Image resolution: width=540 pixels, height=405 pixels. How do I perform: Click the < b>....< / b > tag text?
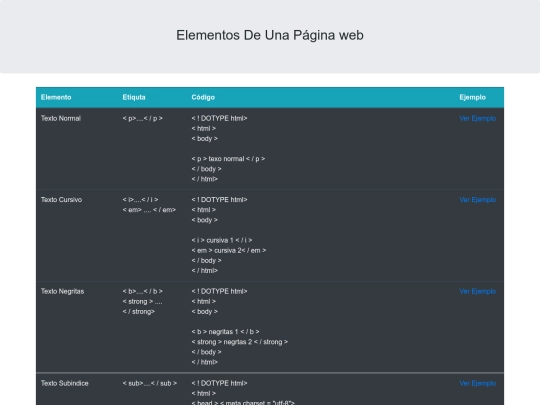(143, 291)
